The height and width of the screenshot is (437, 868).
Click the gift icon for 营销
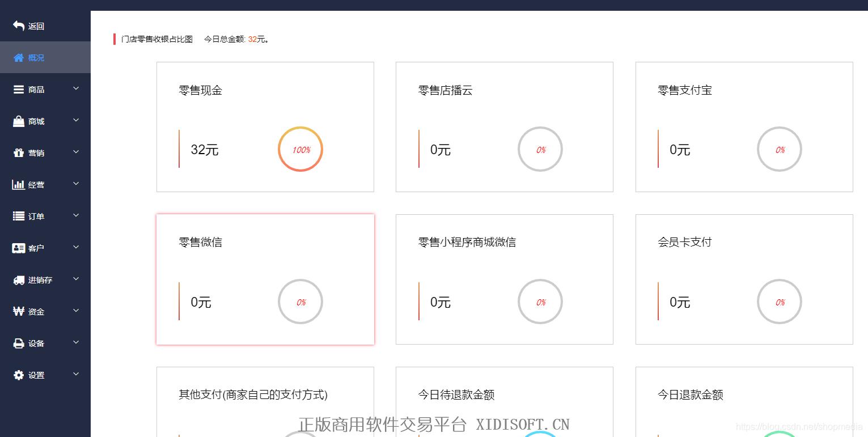tap(19, 153)
